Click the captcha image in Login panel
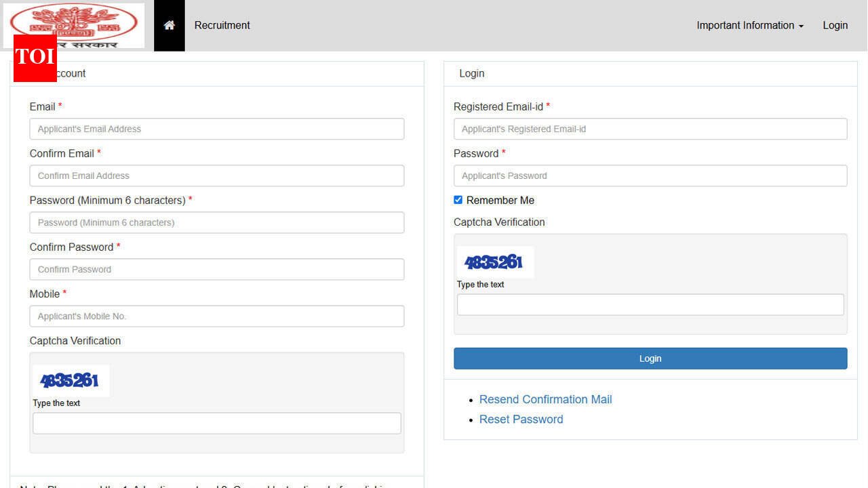The width and height of the screenshot is (868, 488). tap(495, 262)
